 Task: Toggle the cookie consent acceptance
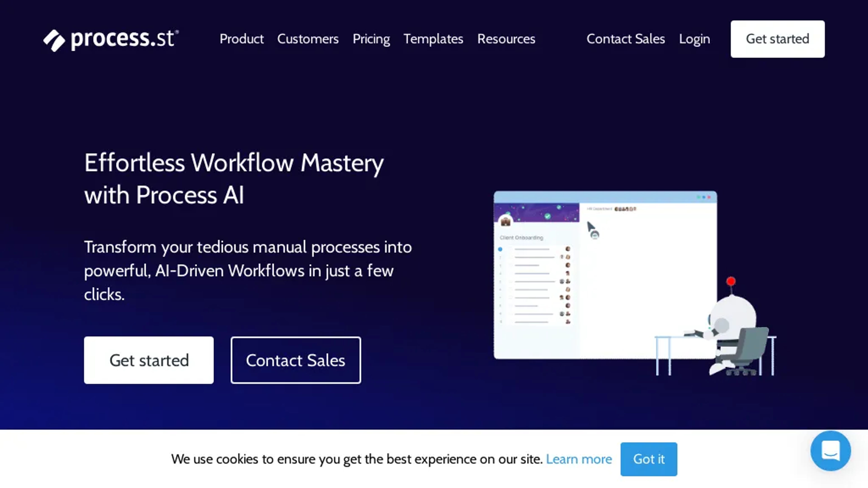649,459
